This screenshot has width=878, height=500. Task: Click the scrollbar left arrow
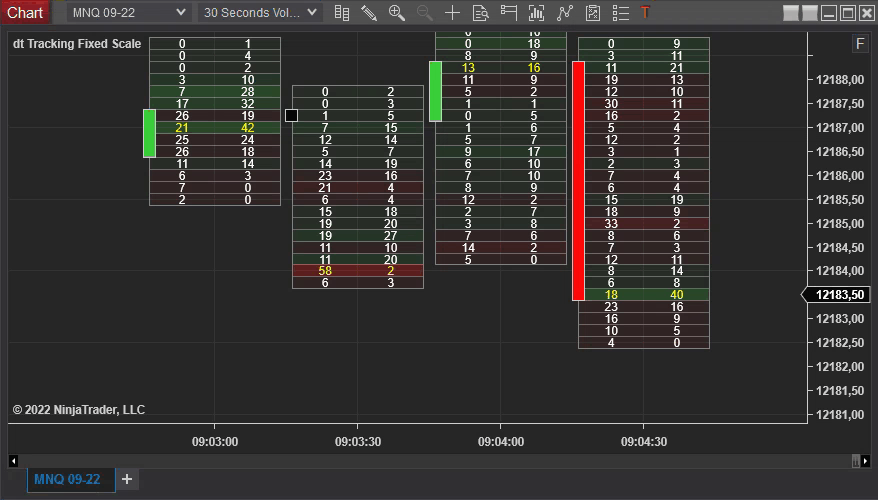point(13,461)
